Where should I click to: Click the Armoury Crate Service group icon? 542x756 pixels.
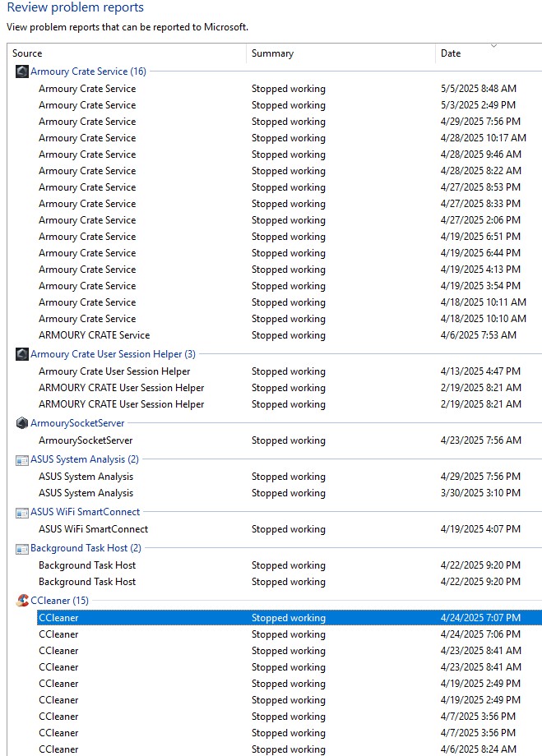tap(21, 71)
